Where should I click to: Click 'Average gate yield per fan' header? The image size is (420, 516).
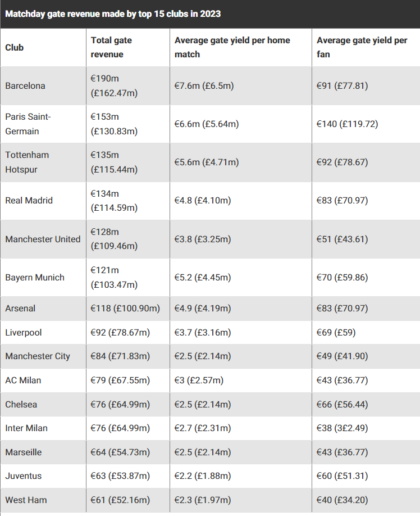tap(362, 48)
